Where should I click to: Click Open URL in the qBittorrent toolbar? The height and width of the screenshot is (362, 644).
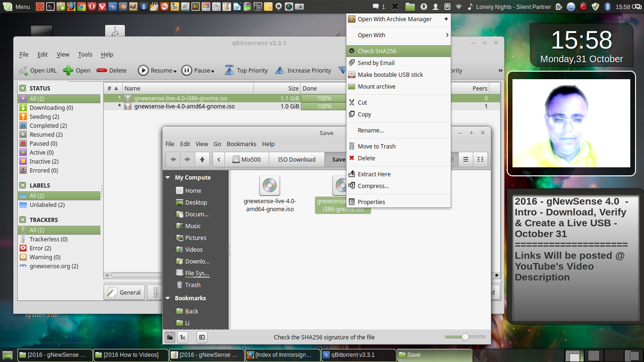click(x=38, y=71)
